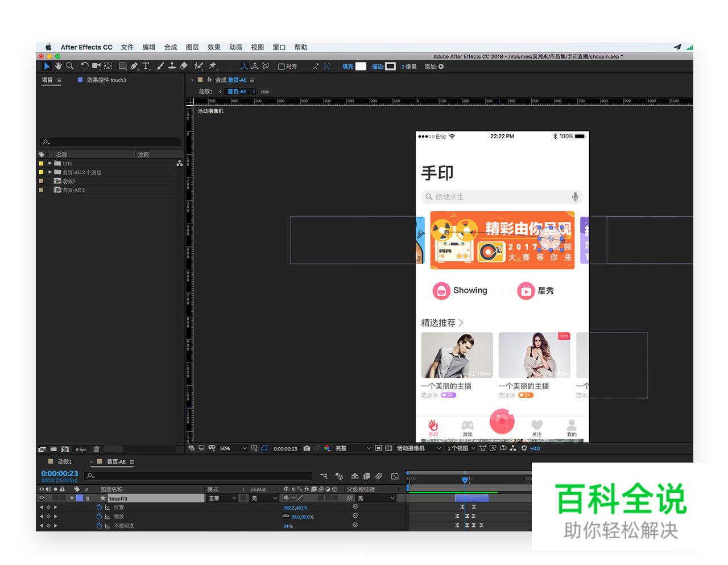Select the Brush tool

click(160, 66)
